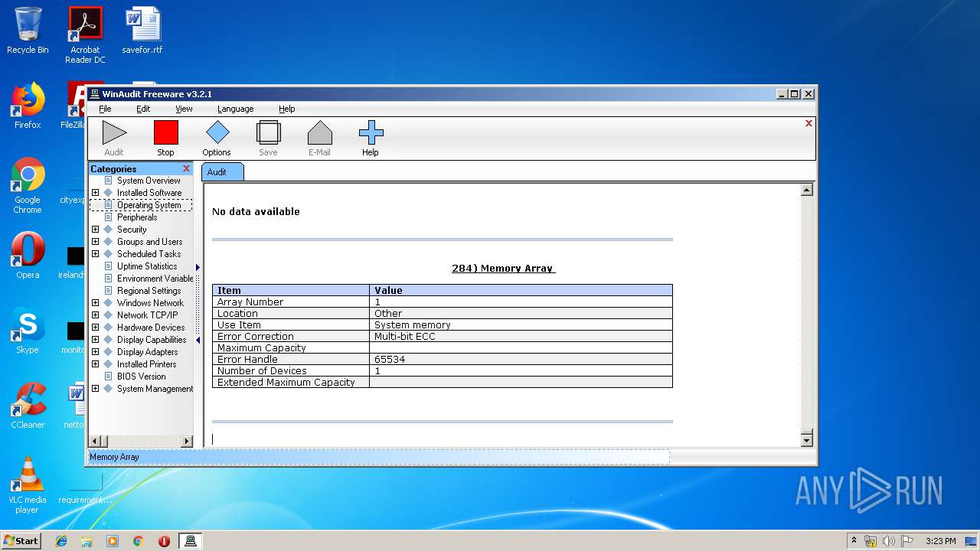The width and height of the screenshot is (980, 551).
Task: Open Windows Media Player taskbar icon
Action: click(x=113, y=541)
